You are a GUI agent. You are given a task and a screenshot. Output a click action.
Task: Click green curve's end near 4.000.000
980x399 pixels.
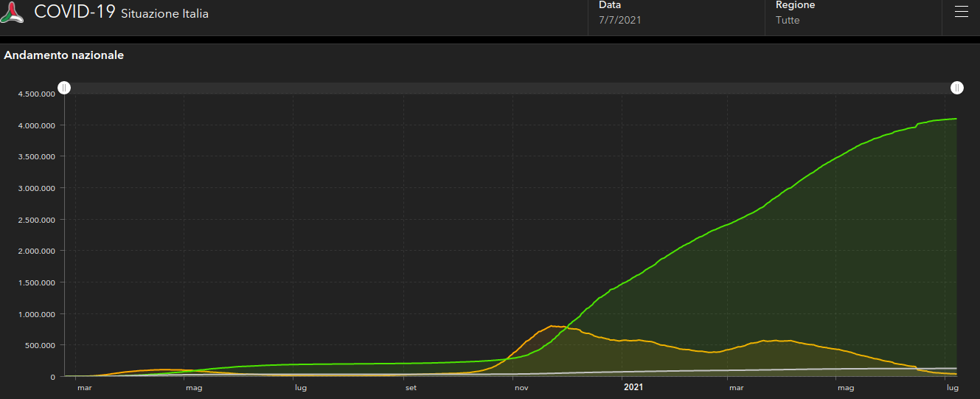point(954,119)
